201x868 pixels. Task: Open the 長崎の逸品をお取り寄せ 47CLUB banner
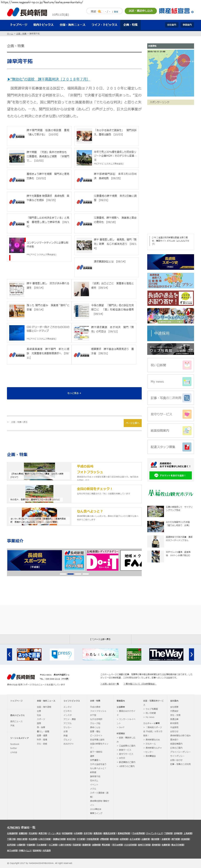coord(170,298)
